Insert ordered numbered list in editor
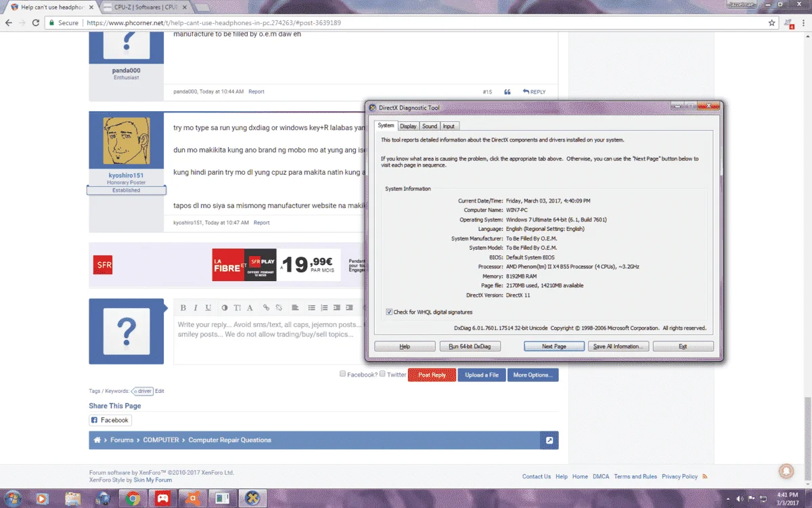This screenshot has width=812, height=508. pos(324,308)
